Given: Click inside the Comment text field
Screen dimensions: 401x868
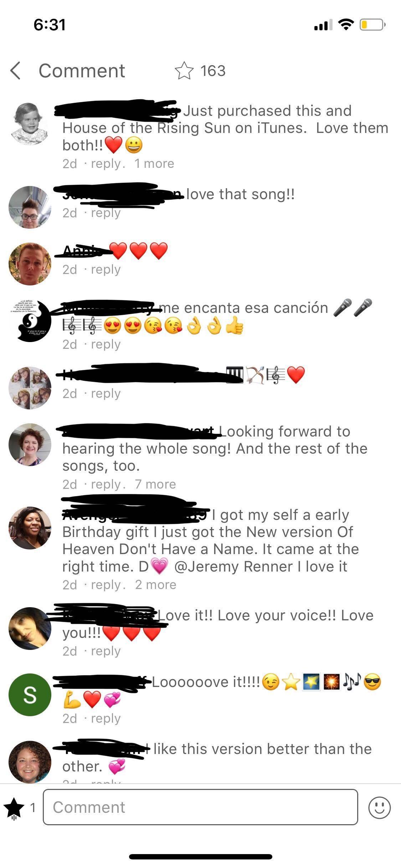Looking at the screenshot, I should tap(200, 807).
